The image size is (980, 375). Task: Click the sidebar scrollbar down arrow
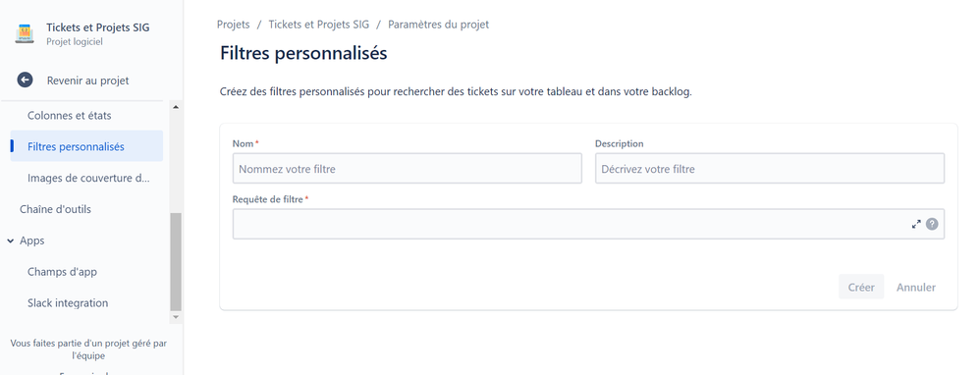176,317
